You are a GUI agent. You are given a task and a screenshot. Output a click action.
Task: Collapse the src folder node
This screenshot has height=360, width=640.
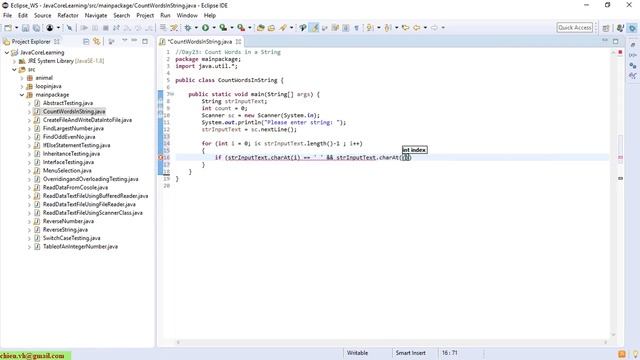coord(15,70)
